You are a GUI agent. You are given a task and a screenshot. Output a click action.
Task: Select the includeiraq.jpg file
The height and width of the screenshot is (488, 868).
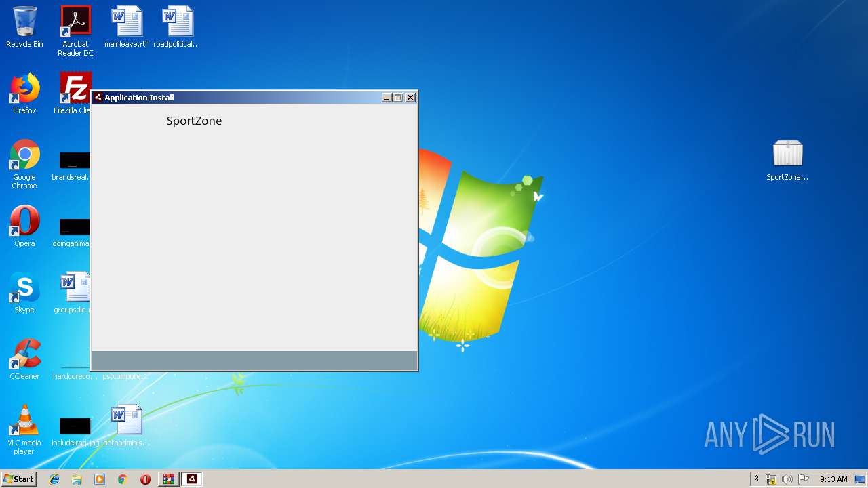coord(75,432)
